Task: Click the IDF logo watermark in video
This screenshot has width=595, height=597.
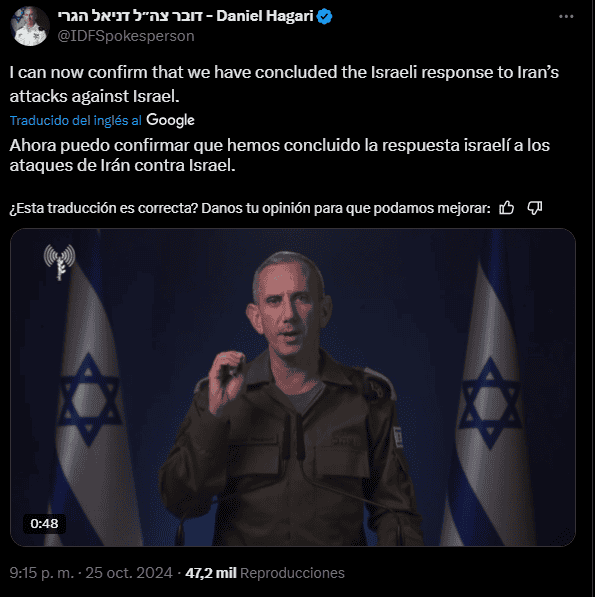Action: (x=59, y=262)
